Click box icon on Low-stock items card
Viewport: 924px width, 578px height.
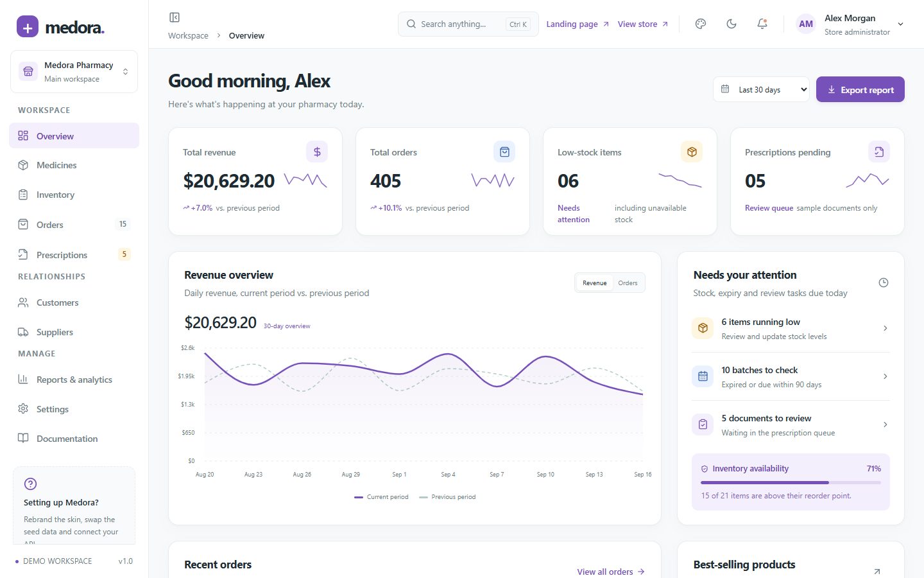point(692,152)
